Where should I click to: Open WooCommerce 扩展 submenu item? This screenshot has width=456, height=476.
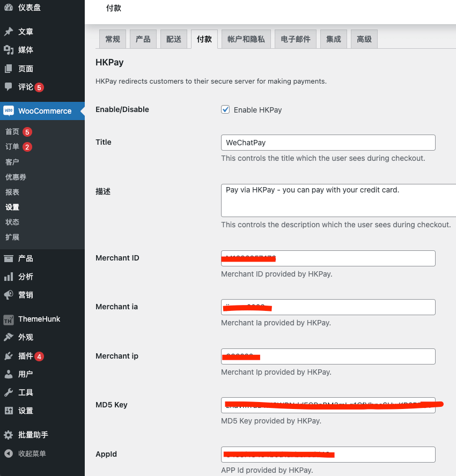click(12, 237)
